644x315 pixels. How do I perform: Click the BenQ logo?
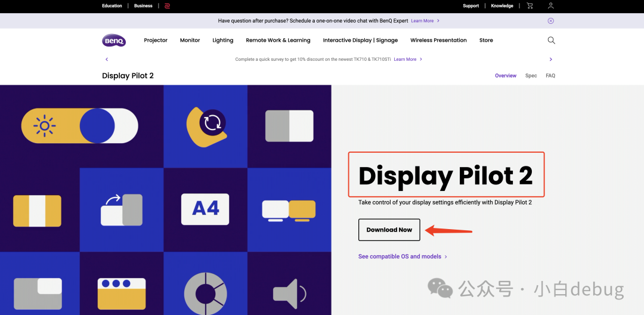[114, 40]
